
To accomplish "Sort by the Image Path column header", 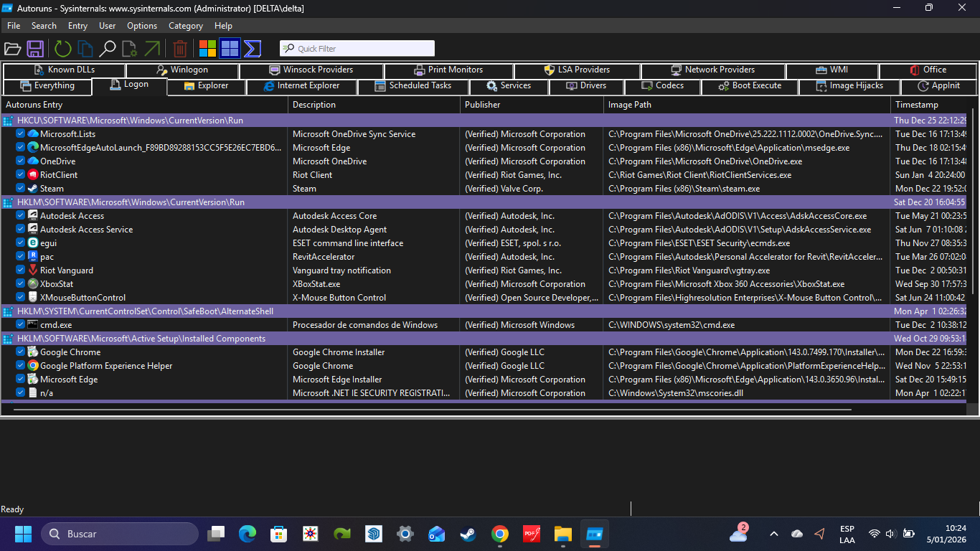I will [x=747, y=105].
